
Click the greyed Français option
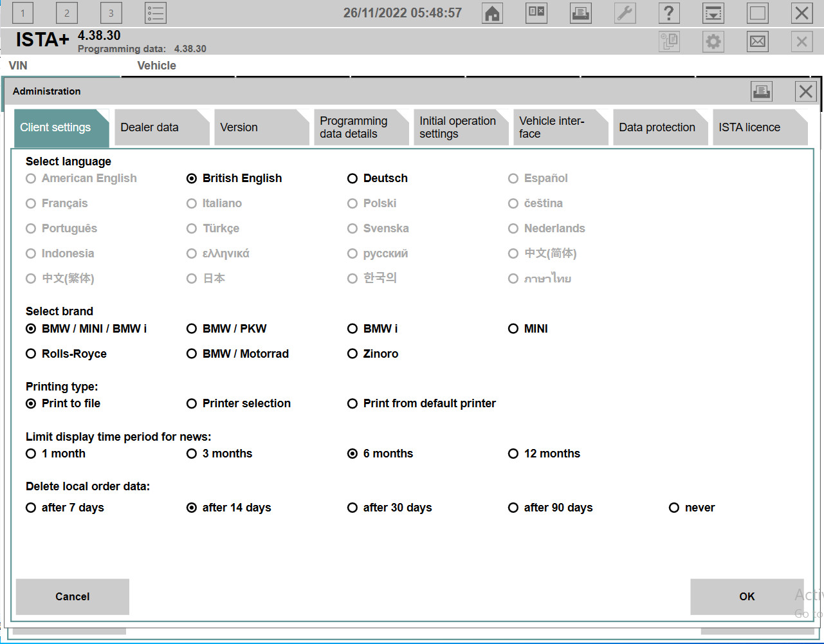pyautogui.click(x=57, y=203)
